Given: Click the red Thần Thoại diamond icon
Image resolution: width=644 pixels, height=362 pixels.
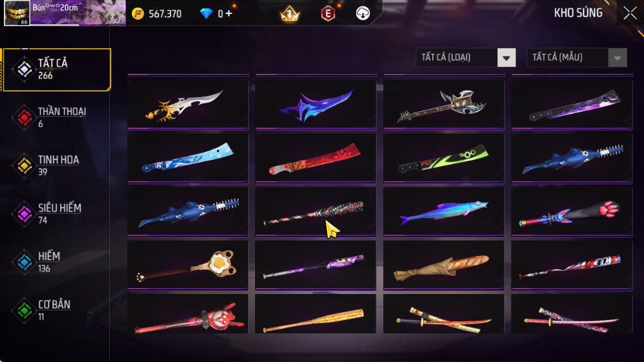Looking at the screenshot, I should coord(24,117).
